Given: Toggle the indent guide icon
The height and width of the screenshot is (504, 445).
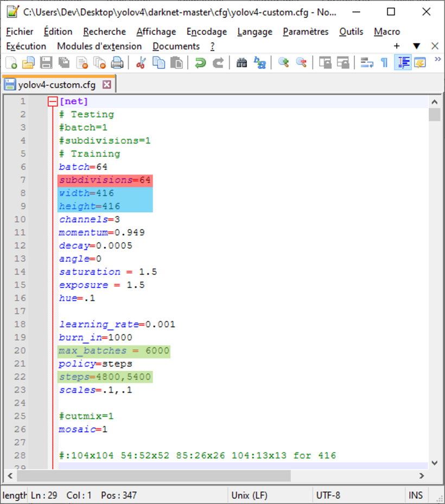Looking at the screenshot, I should (x=403, y=62).
